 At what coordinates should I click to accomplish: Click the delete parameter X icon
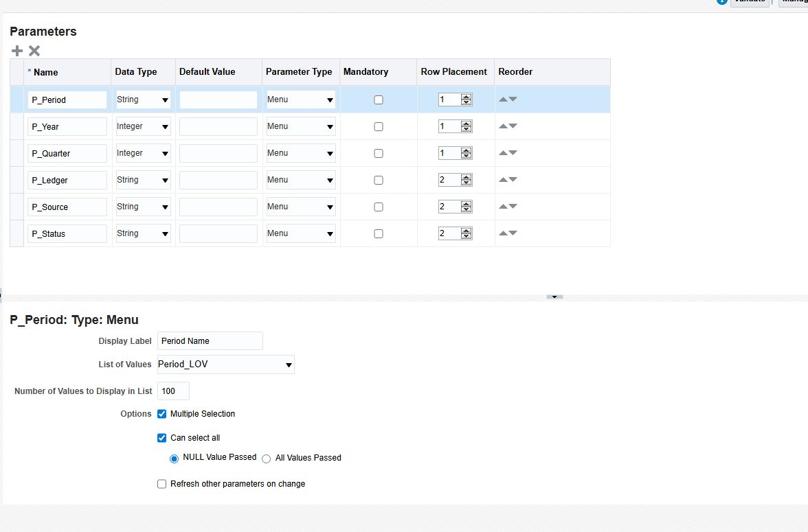[x=34, y=51]
